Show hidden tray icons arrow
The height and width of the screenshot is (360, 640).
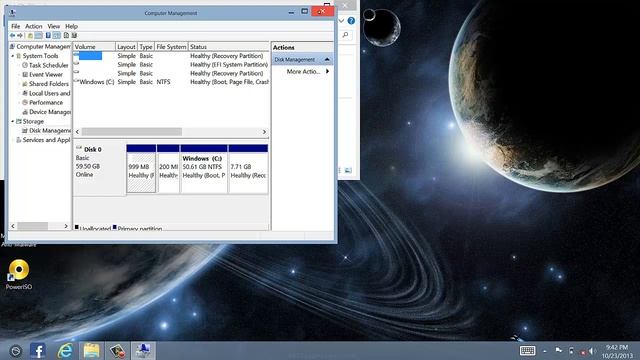545,351
